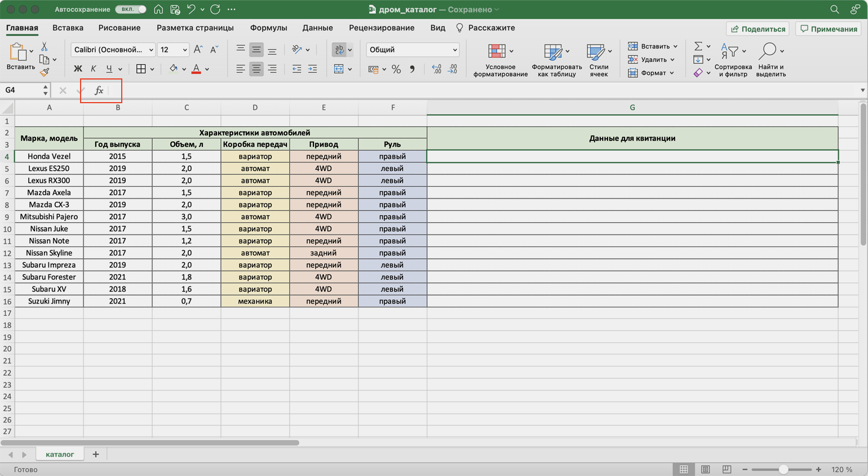
Task: Open Conditional Formatting icon
Action: [497, 52]
